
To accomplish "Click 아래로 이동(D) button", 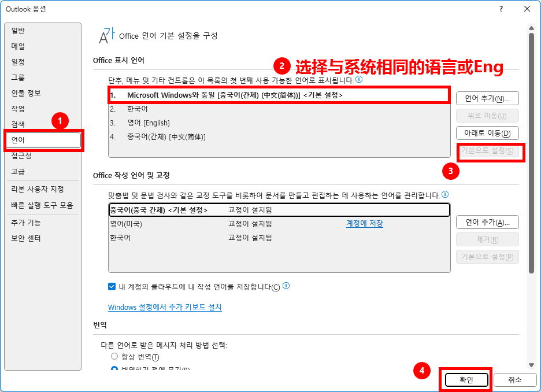I will point(487,133).
